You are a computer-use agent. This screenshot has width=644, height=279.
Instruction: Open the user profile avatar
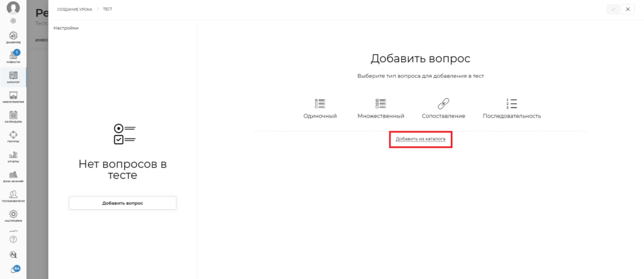tap(13, 8)
